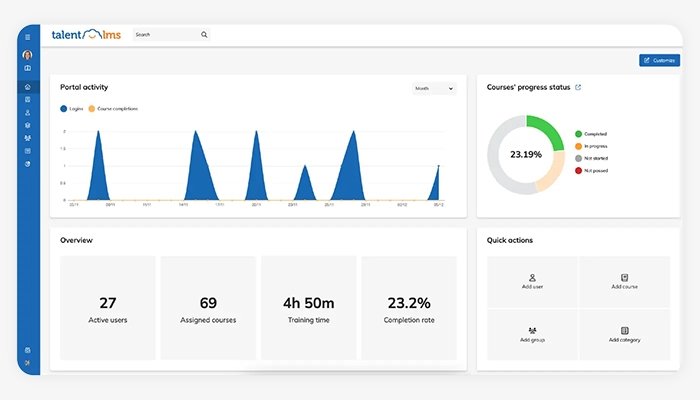Image resolution: width=700 pixels, height=400 pixels.
Task: Open the Reports pie chart sidebar icon
Action: (28, 164)
